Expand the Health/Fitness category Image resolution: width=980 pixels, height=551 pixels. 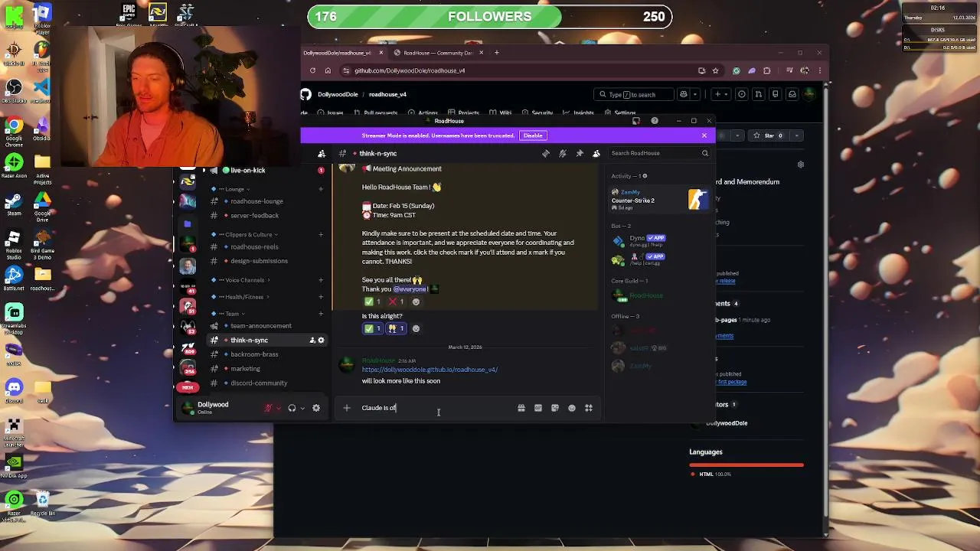(x=244, y=297)
